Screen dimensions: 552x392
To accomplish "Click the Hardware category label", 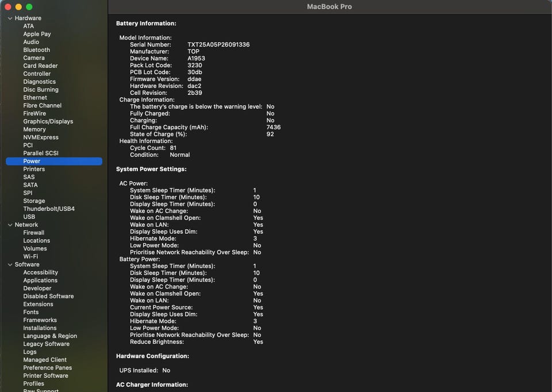I will pyautogui.click(x=28, y=18).
